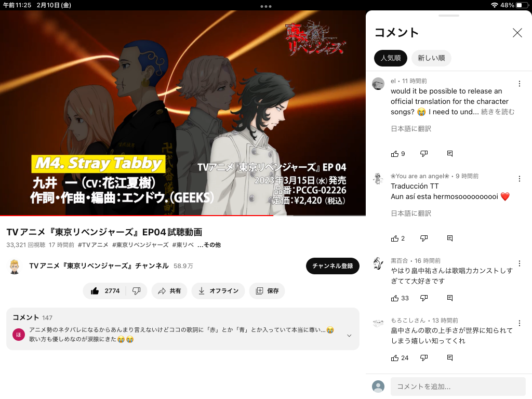Image resolution: width=532 pixels, height=399 pixels.
Task: Dislike the Traducción TT comment
Action: click(424, 238)
